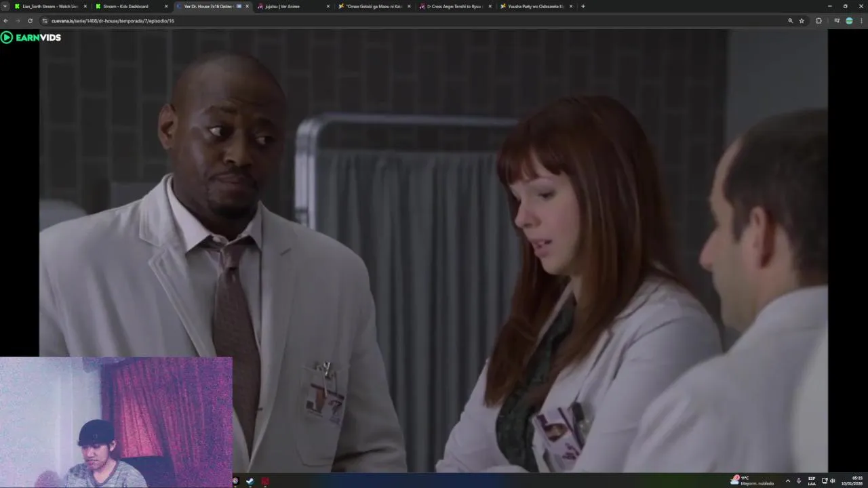The width and height of the screenshot is (868, 488).
Task: Open the red app icon in taskbar
Action: 265,481
